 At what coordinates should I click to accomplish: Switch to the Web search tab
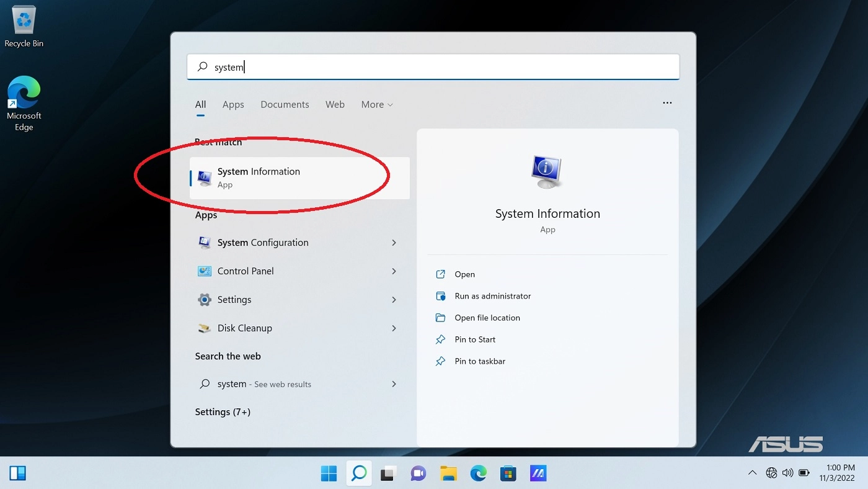(x=335, y=105)
